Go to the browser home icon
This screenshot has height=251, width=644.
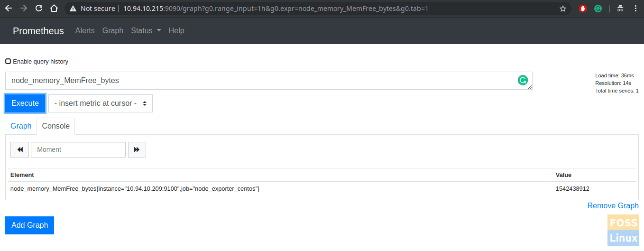tap(54, 8)
